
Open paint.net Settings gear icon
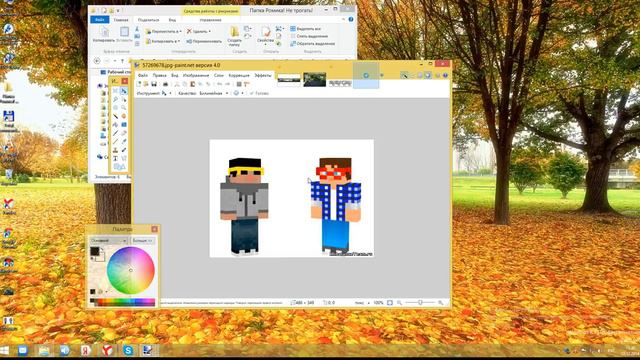click(x=438, y=76)
